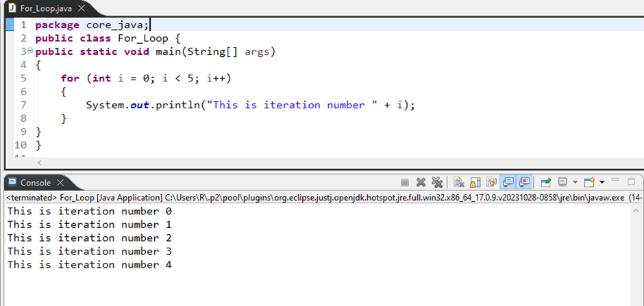Click the Open Console icon

[589, 182]
